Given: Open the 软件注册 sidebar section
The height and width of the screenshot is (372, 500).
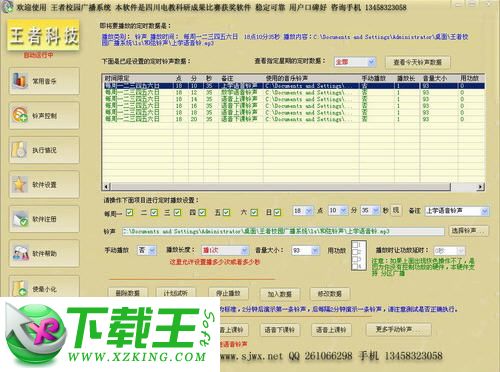Looking at the screenshot, I should pyautogui.click(x=44, y=219).
